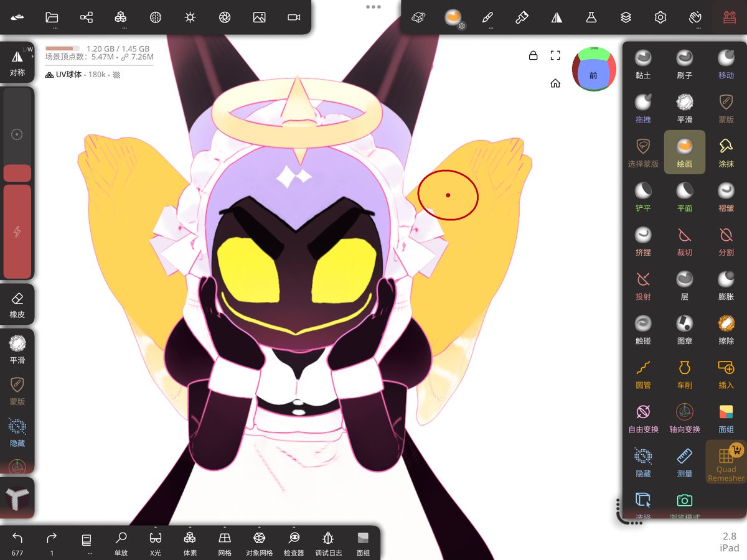This screenshot has width=747, height=560.
Task: Open the post-process aperture menu
Action: pyautogui.click(x=225, y=17)
